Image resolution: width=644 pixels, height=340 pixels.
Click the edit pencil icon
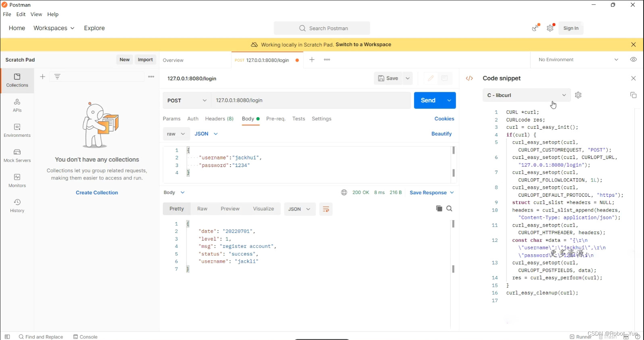pyautogui.click(x=431, y=78)
